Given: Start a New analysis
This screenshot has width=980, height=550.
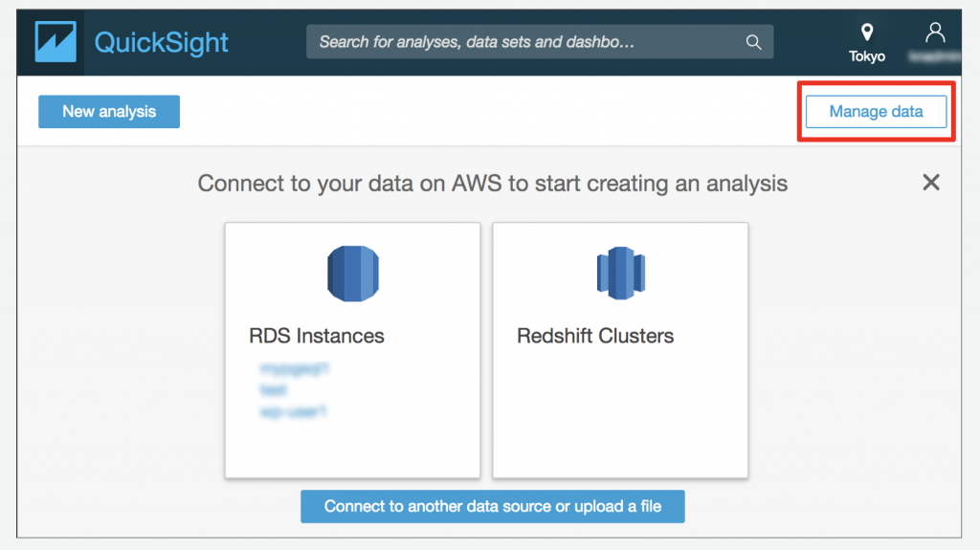Looking at the screenshot, I should coord(109,111).
